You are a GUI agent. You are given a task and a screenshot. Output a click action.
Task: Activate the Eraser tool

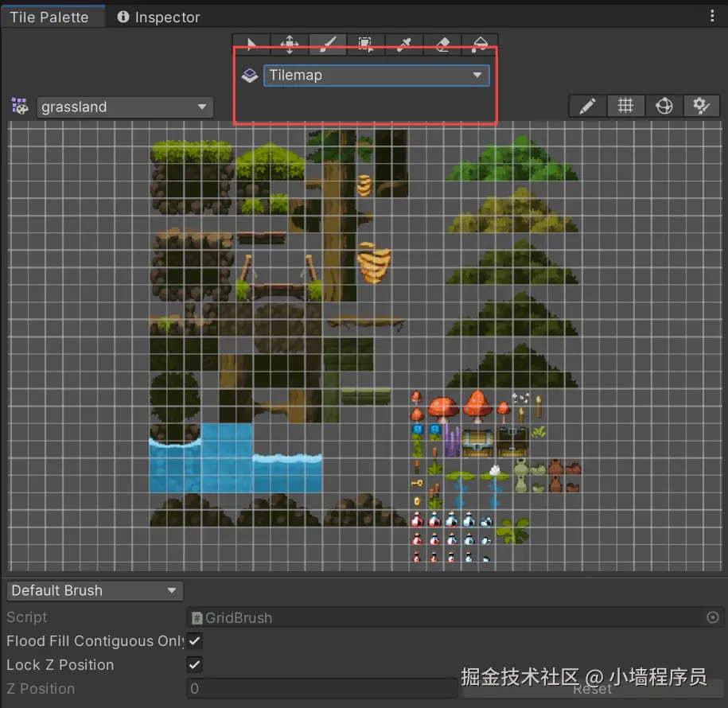click(442, 45)
